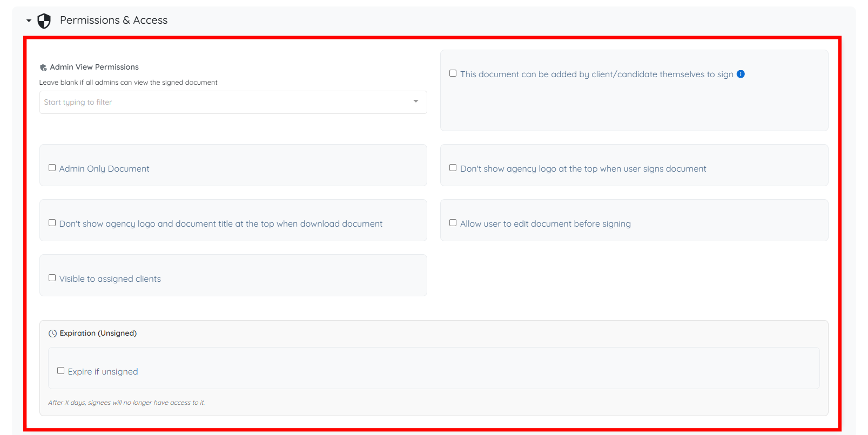868x435 pixels.
Task: Enable 'Allow user to edit document before signing'
Action: tap(453, 223)
